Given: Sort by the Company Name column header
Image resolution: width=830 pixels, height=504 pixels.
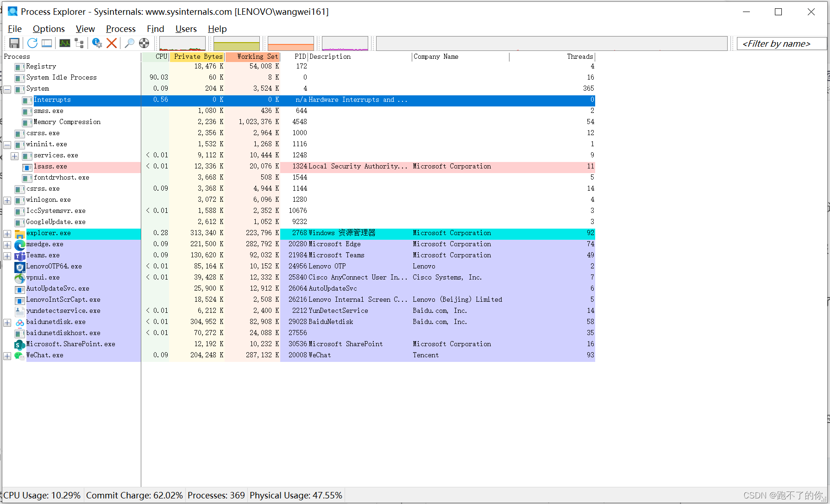Looking at the screenshot, I should click(460, 56).
